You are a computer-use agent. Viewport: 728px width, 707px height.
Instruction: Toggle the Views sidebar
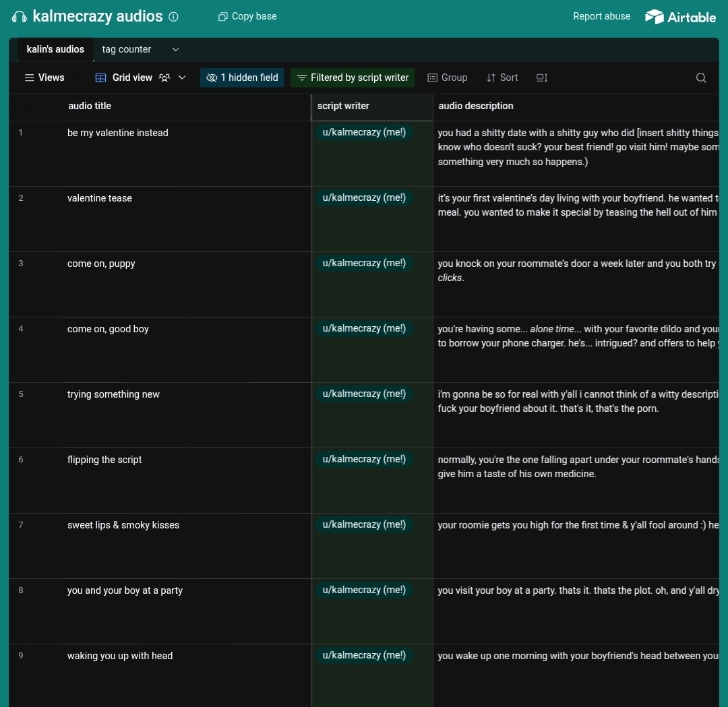(x=44, y=78)
